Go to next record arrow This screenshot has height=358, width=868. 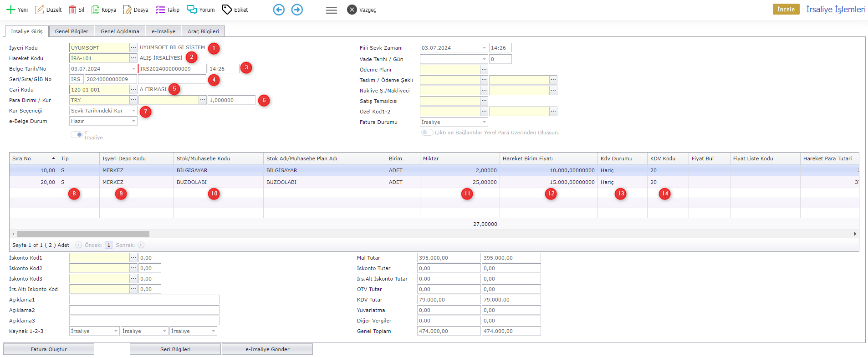(297, 10)
